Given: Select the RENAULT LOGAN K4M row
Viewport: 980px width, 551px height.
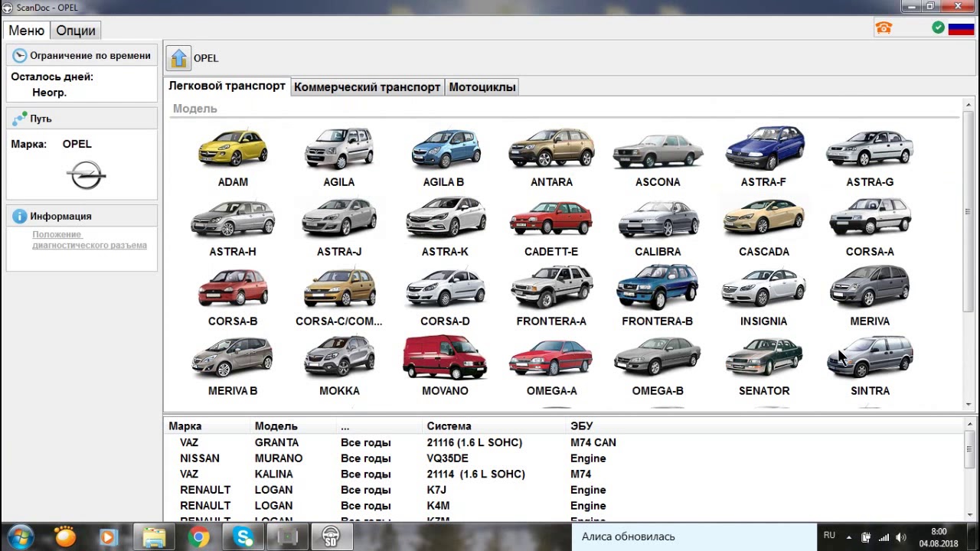Looking at the screenshot, I should [565, 506].
